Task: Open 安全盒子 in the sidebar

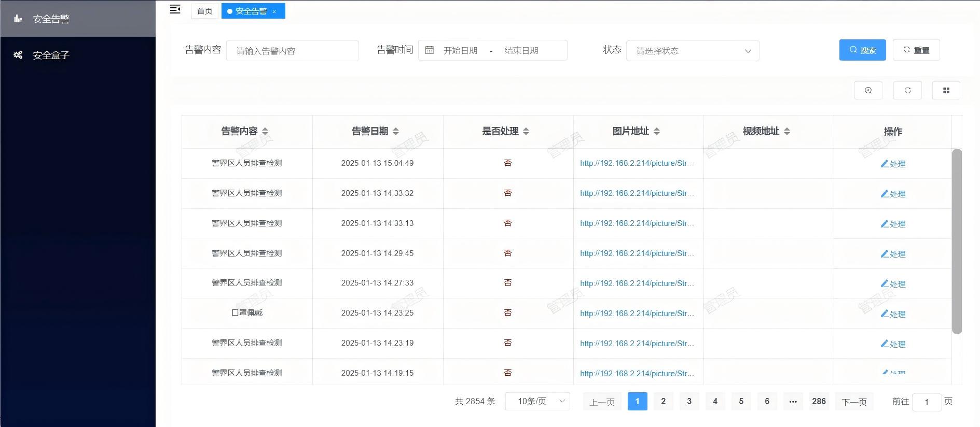Action: [51, 55]
